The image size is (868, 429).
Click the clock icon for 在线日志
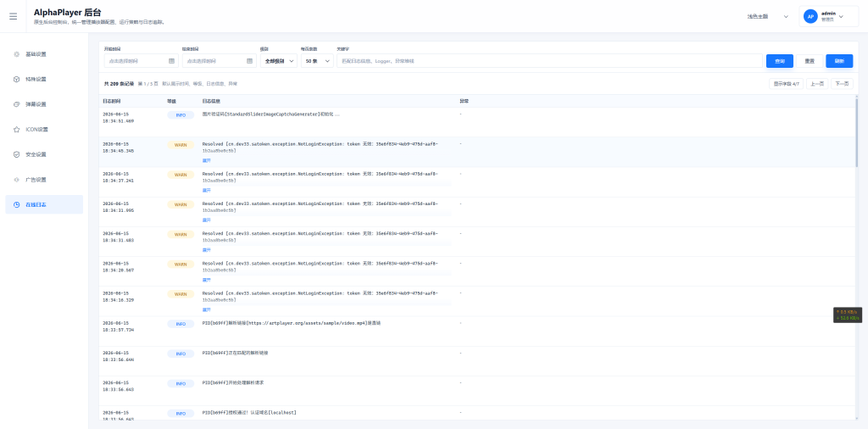coord(17,205)
